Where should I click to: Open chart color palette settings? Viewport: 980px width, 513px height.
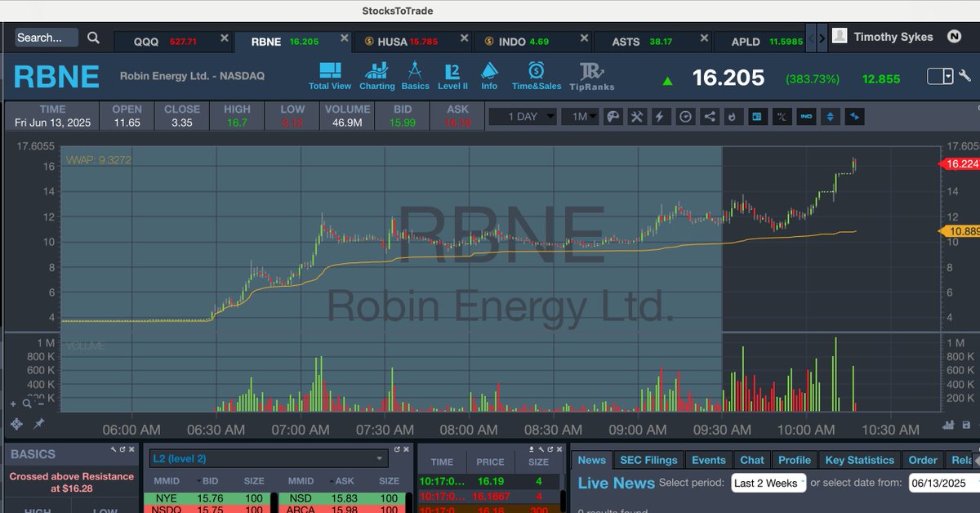[x=612, y=117]
